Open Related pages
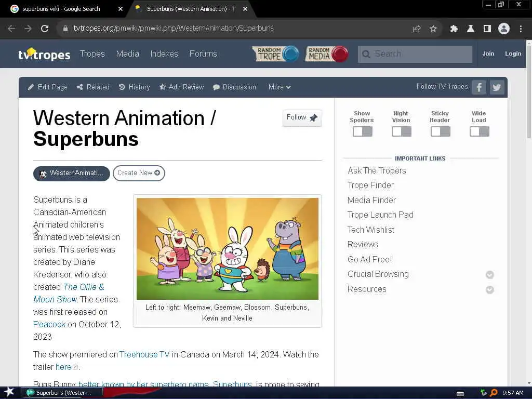Image resolution: width=532 pixels, height=399 pixels. pyautogui.click(x=94, y=87)
